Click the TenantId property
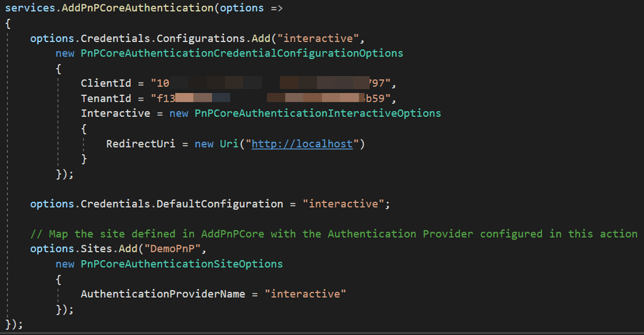This screenshot has width=644, height=335. 106,99
